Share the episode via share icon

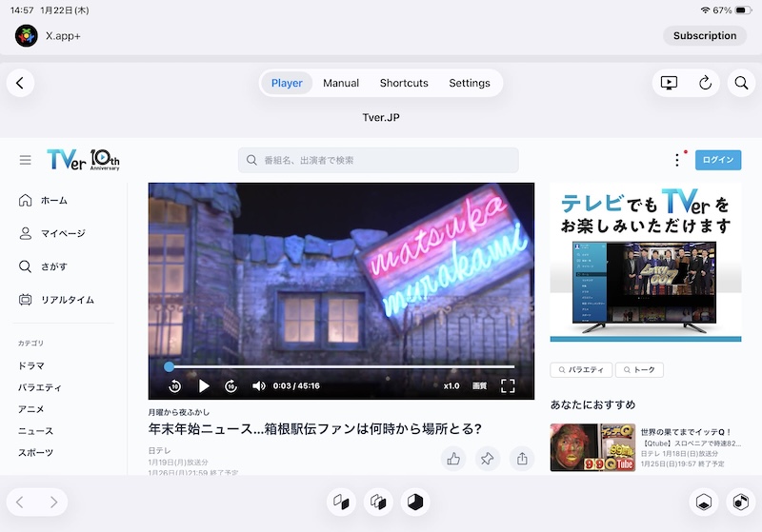pyautogui.click(x=522, y=459)
